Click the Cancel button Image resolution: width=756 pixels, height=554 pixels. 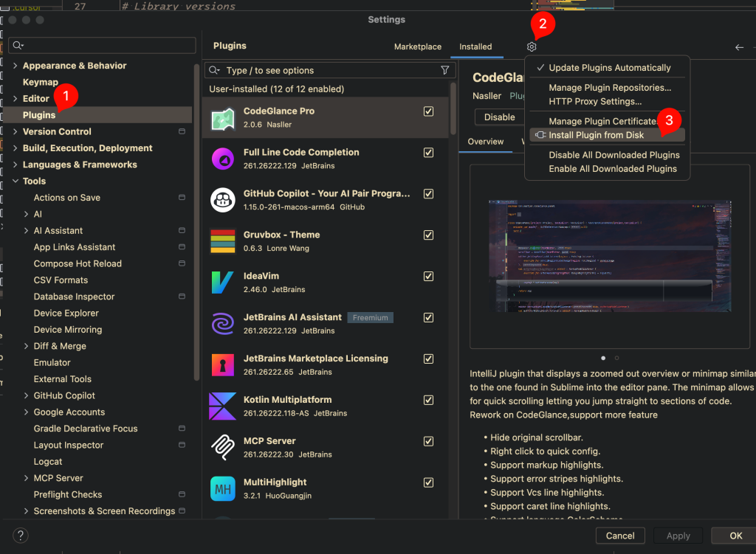(x=620, y=536)
